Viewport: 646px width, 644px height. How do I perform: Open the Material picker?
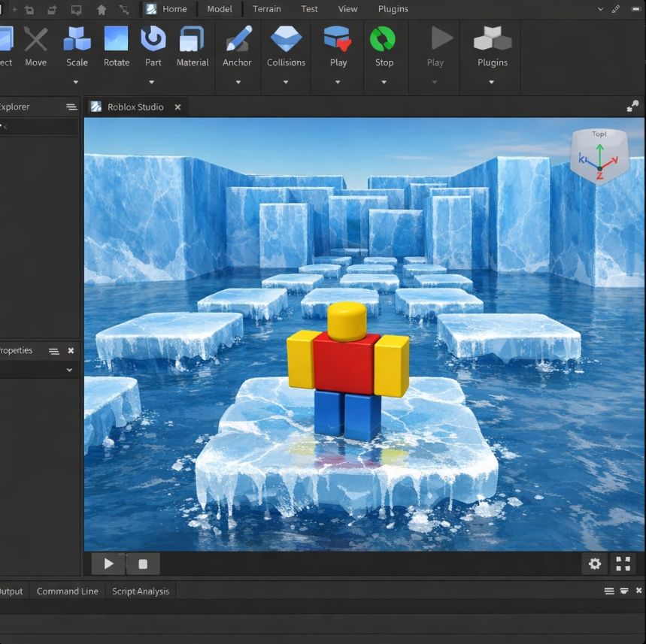click(193, 46)
